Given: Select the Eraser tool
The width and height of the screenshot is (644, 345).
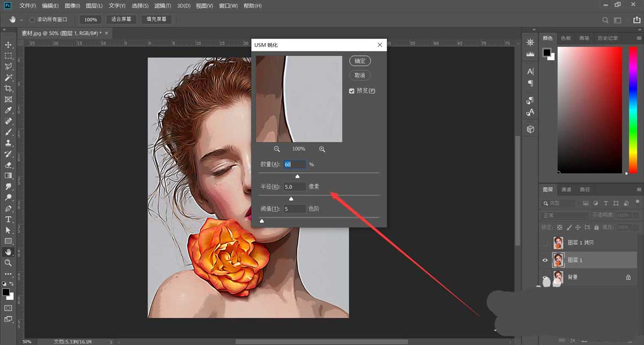Looking at the screenshot, I should (x=8, y=165).
